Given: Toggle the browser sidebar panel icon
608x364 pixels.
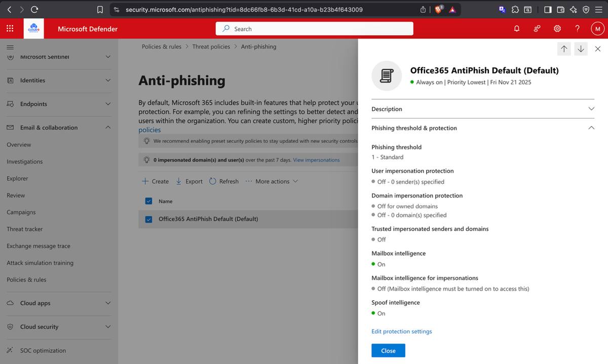Looking at the screenshot, I should pos(548,9).
